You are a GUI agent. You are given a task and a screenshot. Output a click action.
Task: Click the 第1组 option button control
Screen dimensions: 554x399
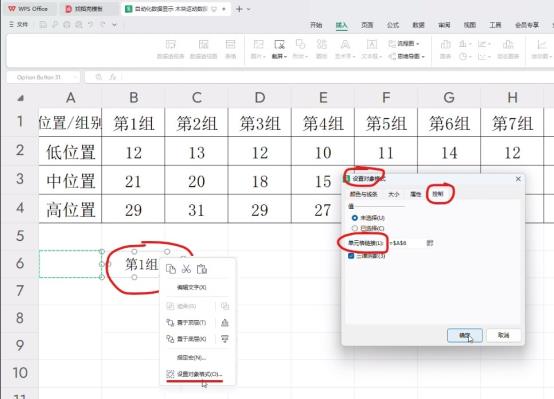click(141, 264)
